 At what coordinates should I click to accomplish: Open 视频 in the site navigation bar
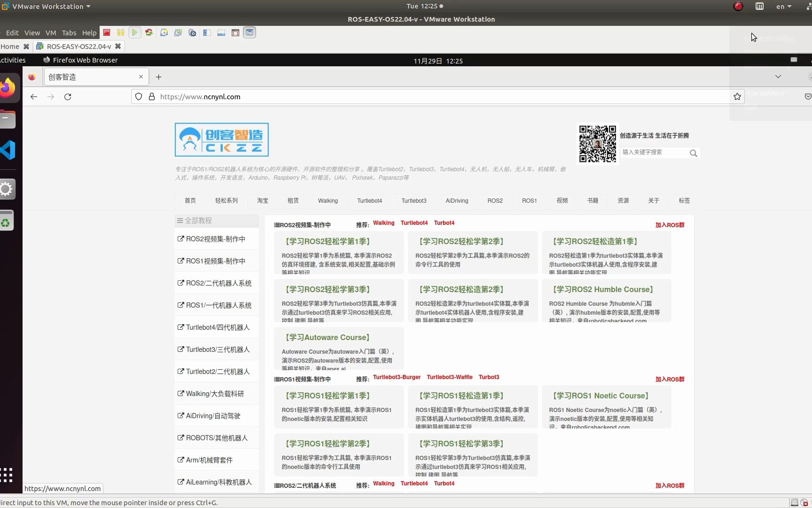(x=562, y=200)
